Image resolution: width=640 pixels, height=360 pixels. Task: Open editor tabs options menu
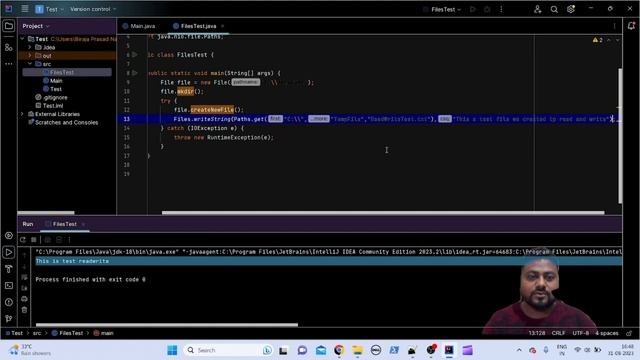point(614,26)
